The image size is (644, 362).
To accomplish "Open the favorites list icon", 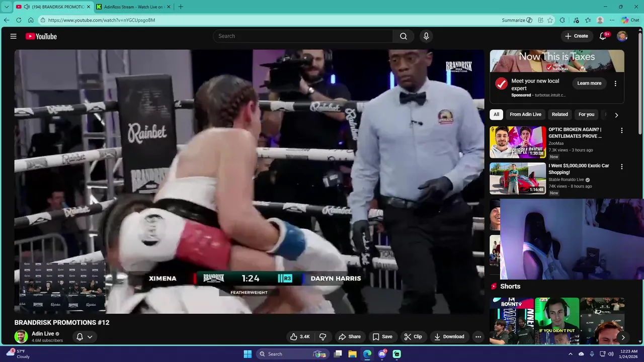I will [x=588, y=20].
